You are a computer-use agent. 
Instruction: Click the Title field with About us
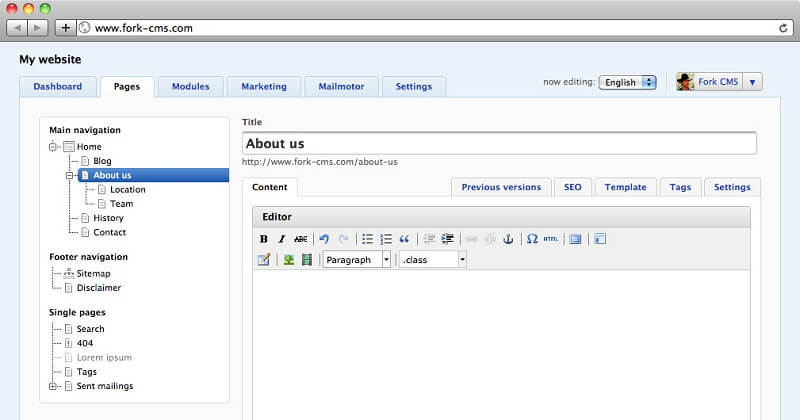pyautogui.click(x=499, y=144)
